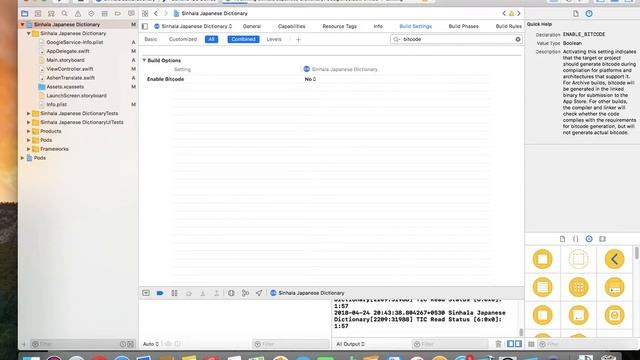This screenshot has height=360, width=640.
Task: Click the Simulate Location arrow icon
Action: (259, 293)
